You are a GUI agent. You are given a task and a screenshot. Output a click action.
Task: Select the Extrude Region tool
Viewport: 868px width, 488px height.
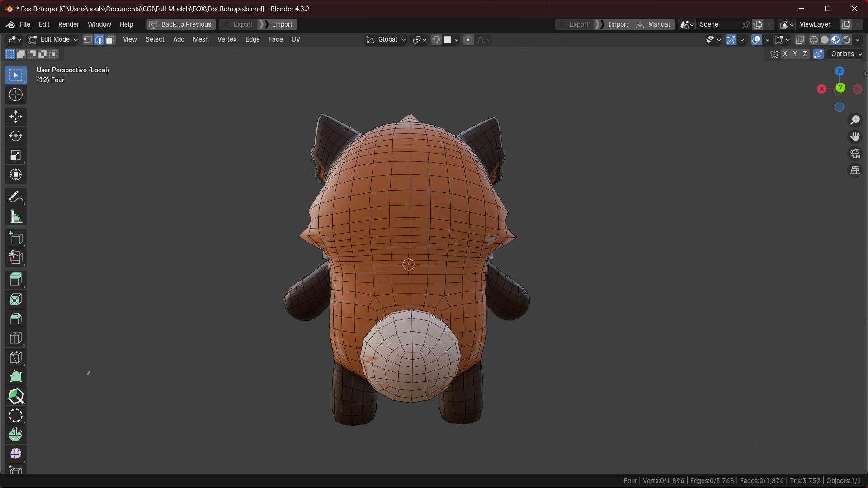16,280
